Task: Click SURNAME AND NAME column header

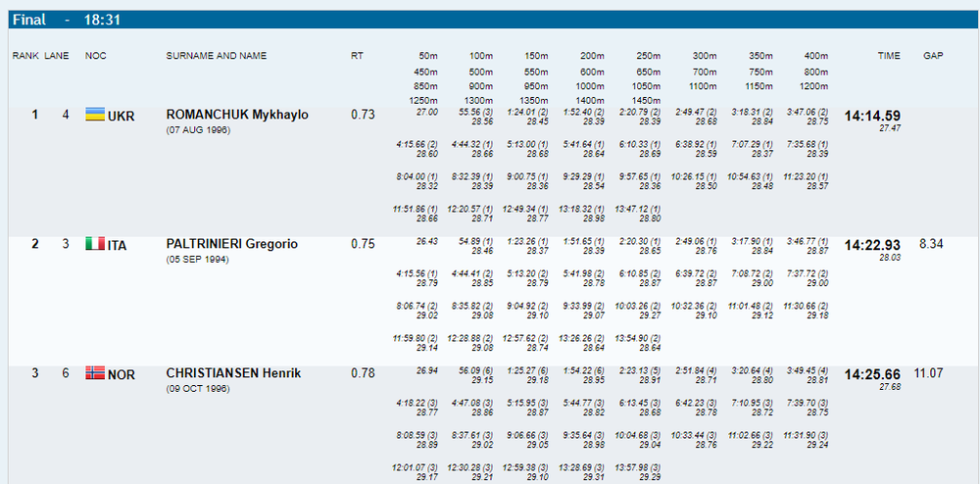Action: coord(216,56)
